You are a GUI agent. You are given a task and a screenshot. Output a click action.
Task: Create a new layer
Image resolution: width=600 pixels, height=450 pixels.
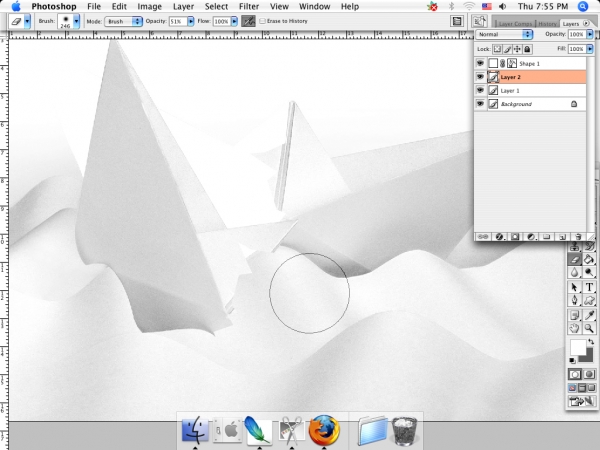(x=562, y=237)
